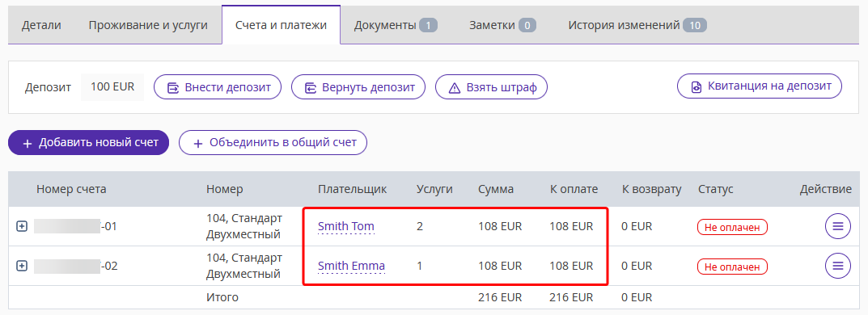Screen dimensions: 868x315
Task: Open action menu for invoice -02
Action: click(837, 266)
